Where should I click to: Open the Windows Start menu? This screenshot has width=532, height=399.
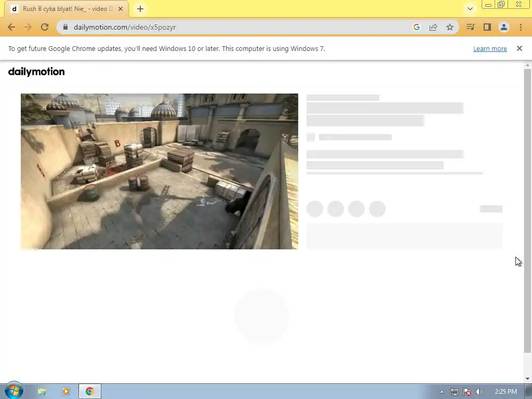click(x=14, y=391)
